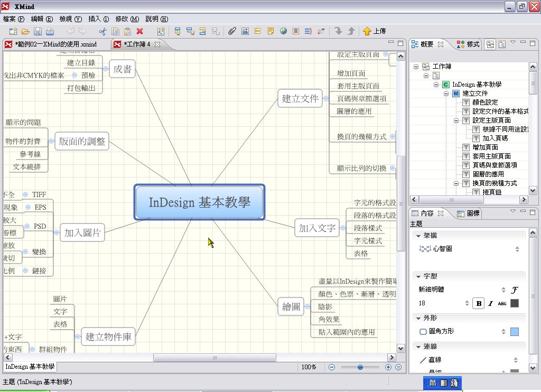The width and height of the screenshot is (541, 392).
Task: Collapse the 成書 branch toggle
Action: pyautogui.click(x=106, y=69)
